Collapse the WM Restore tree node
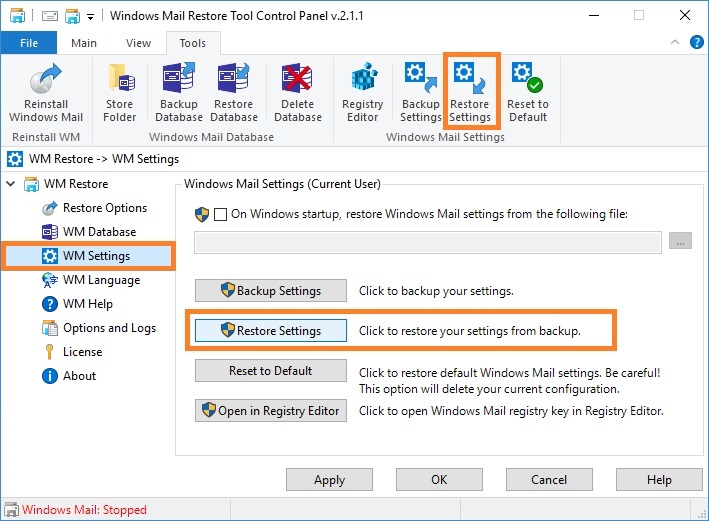This screenshot has width=709, height=521. click(x=11, y=184)
